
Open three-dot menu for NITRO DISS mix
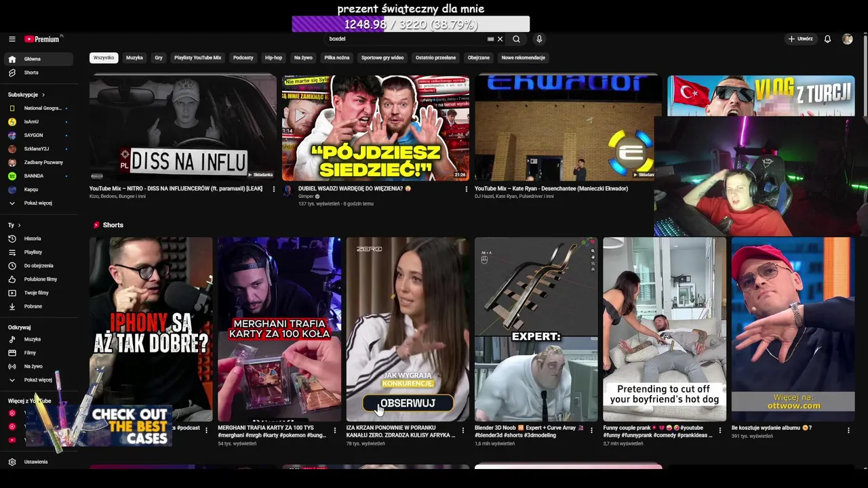point(274,189)
